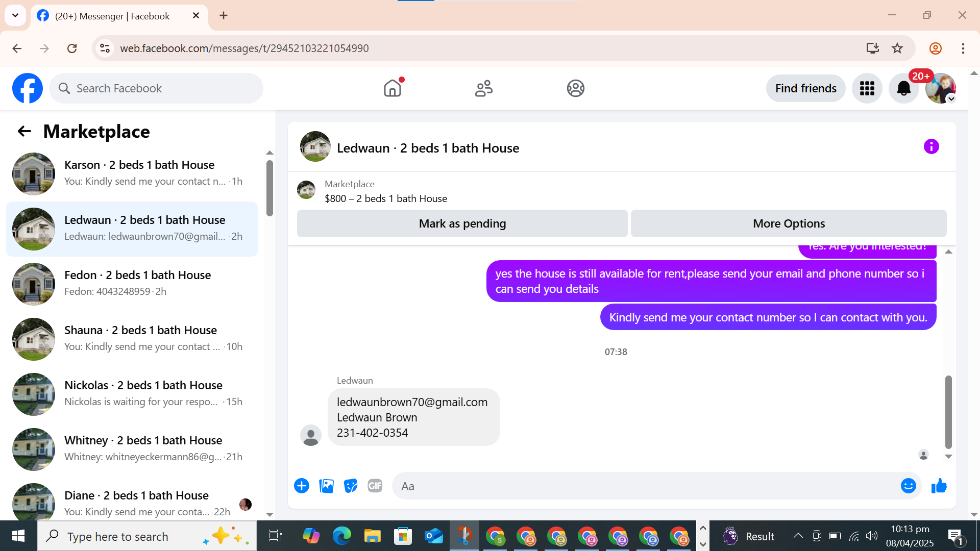The image size is (980, 551).
Task: Click the notifications bell icon
Action: (903, 88)
